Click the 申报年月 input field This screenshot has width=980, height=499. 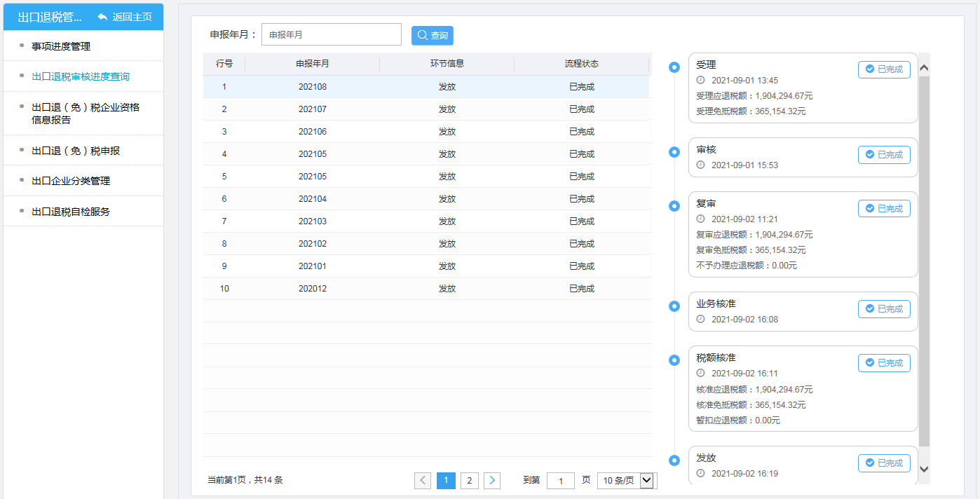point(332,34)
